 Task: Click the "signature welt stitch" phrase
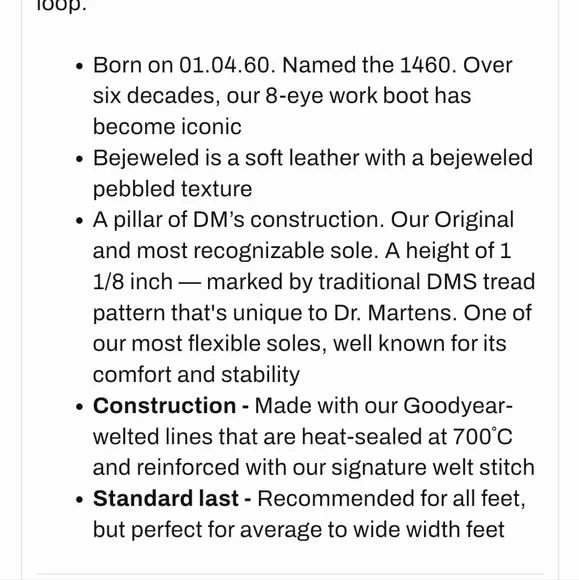(433, 467)
